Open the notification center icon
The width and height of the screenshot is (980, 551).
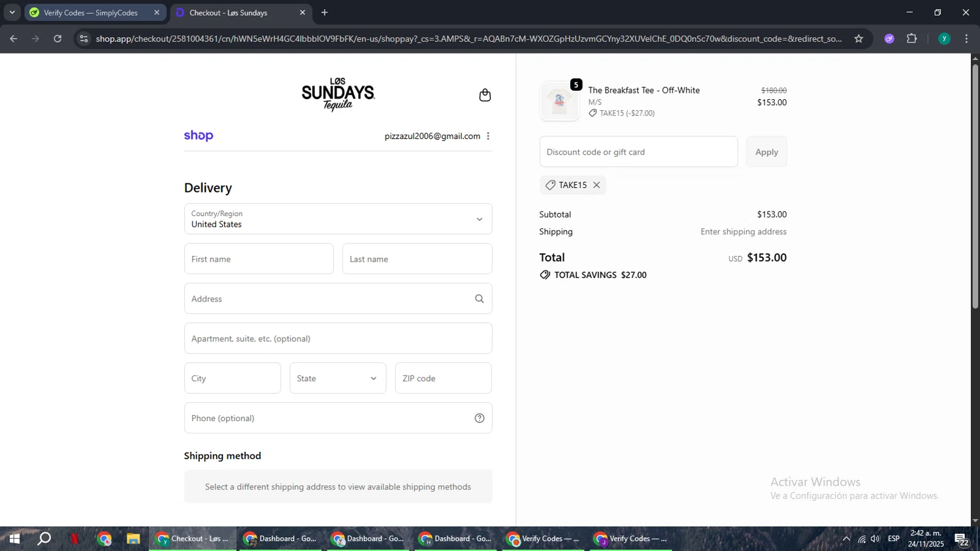click(962, 539)
